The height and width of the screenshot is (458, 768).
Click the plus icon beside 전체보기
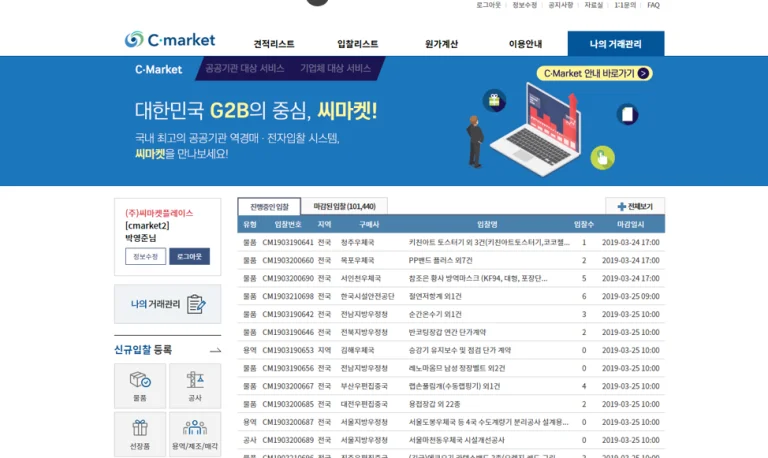[x=621, y=207]
